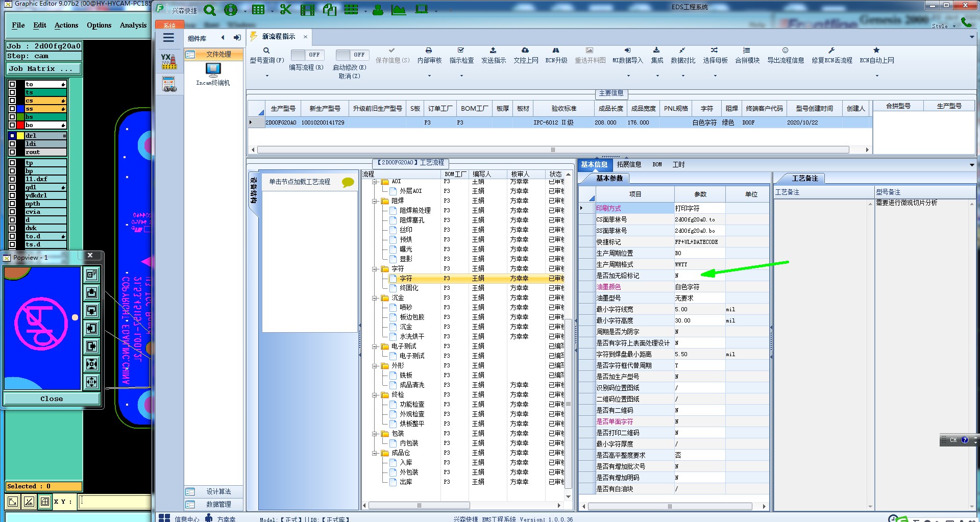
Task: Click the 型号查询 search icon
Action: point(266,51)
